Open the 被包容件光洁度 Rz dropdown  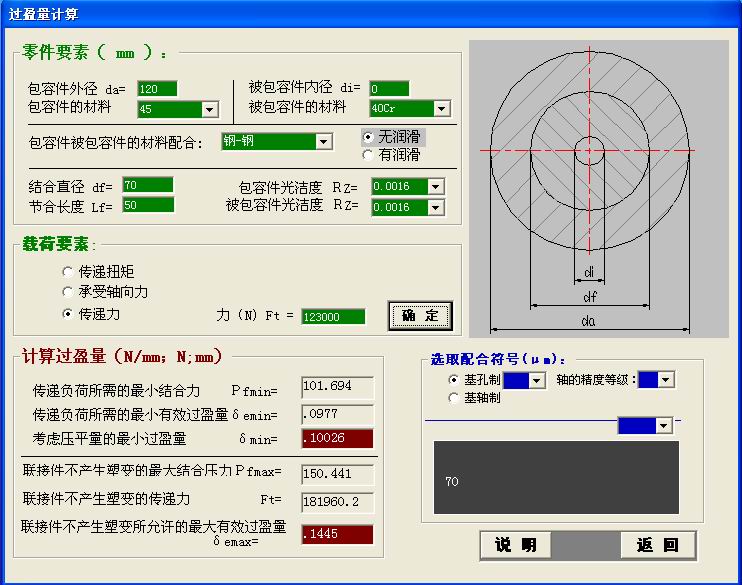435,207
